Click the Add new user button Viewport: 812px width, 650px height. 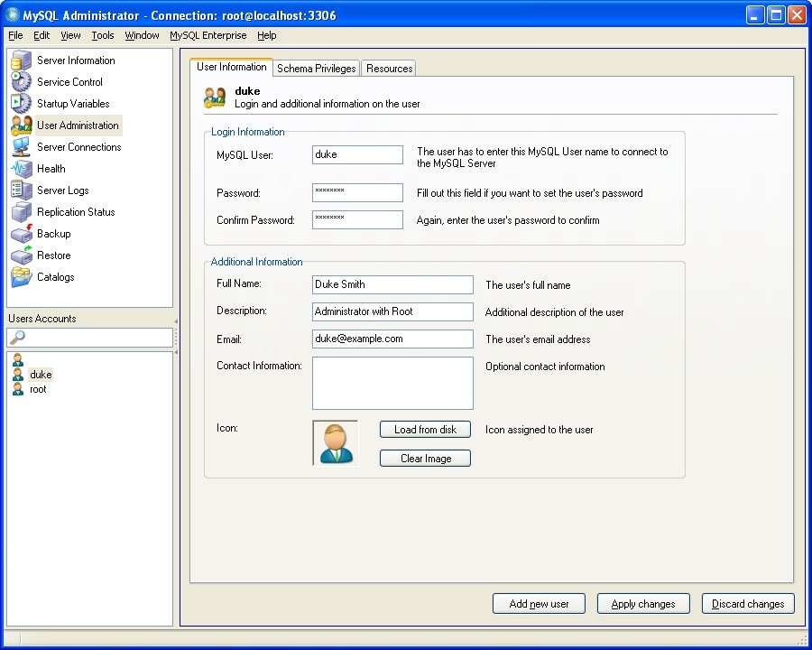pyautogui.click(x=539, y=603)
